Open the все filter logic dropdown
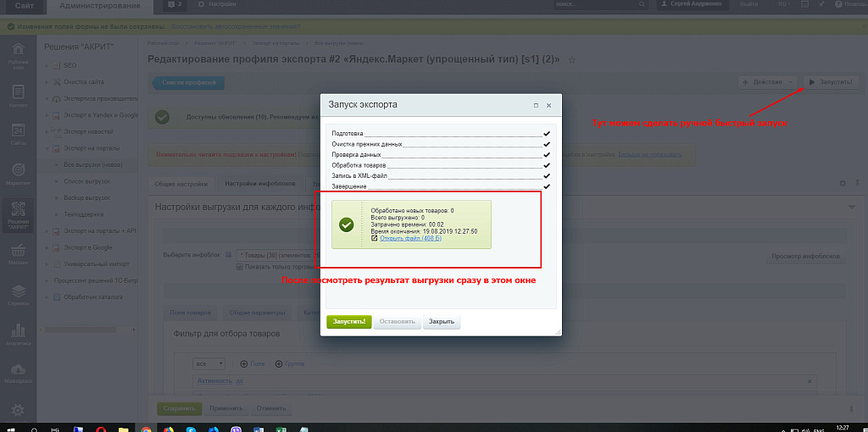 (x=209, y=364)
